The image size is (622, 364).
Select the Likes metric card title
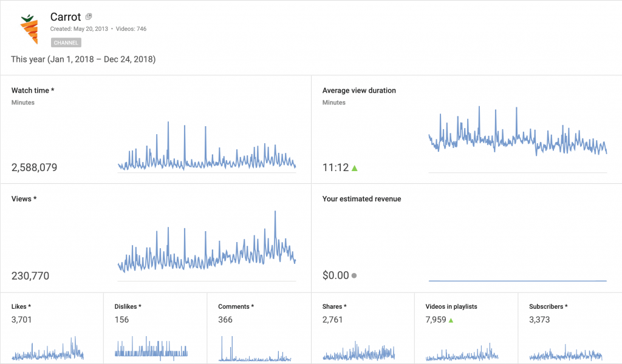point(21,307)
